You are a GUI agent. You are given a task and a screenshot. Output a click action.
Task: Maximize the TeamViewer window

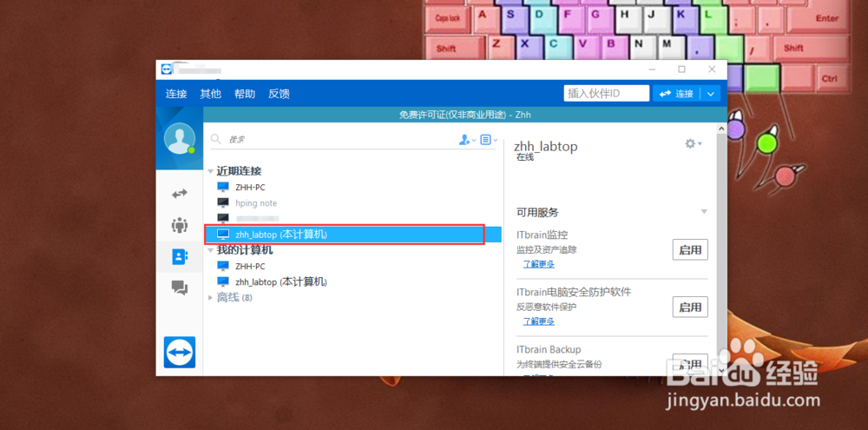tap(682, 69)
